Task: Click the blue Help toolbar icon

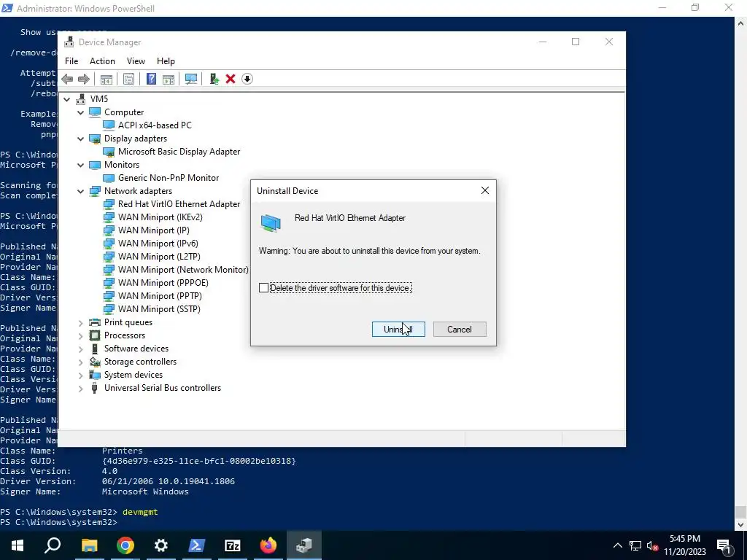Action: click(x=151, y=79)
